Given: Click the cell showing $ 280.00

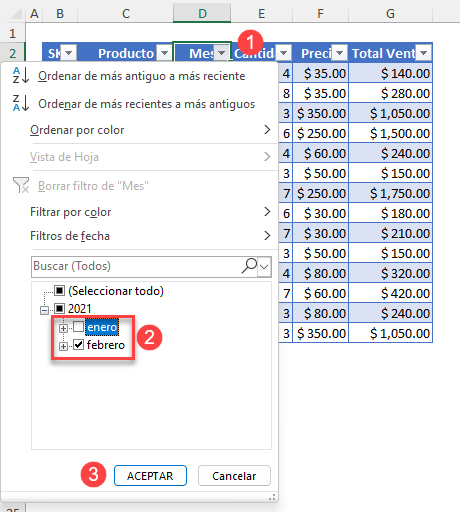Looking at the screenshot, I should [x=390, y=93].
